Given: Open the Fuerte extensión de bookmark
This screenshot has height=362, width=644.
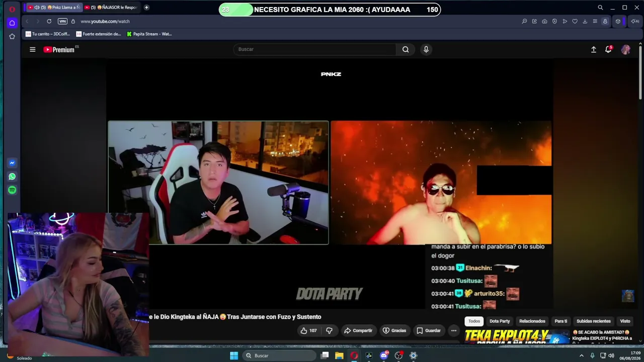Looking at the screenshot, I should coord(99,34).
